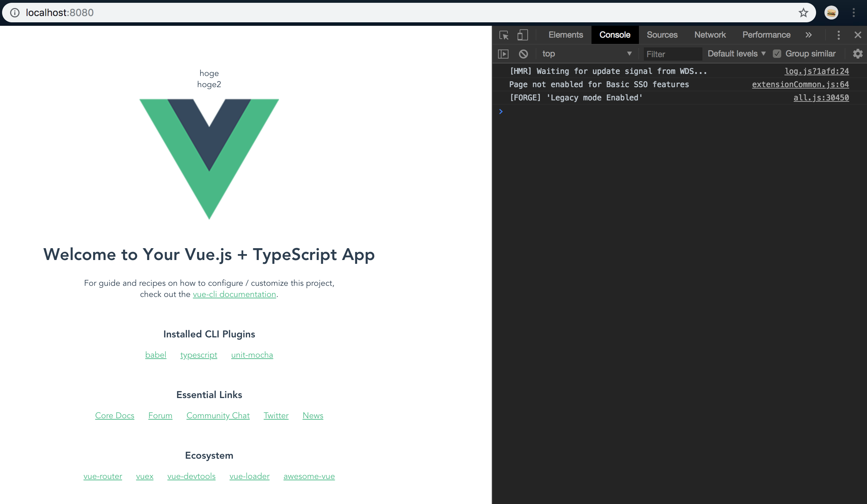Toggle the Group similar checkbox
867x504 pixels.
coord(777,54)
